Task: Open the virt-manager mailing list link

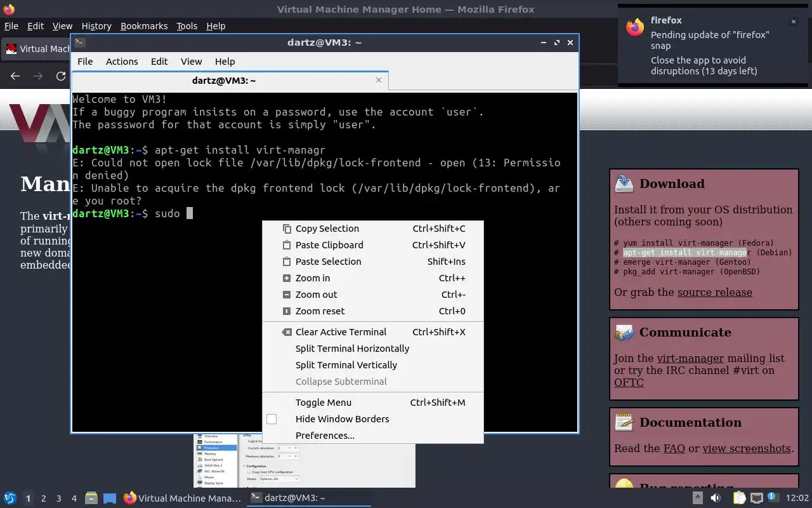Action: [690, 358]
